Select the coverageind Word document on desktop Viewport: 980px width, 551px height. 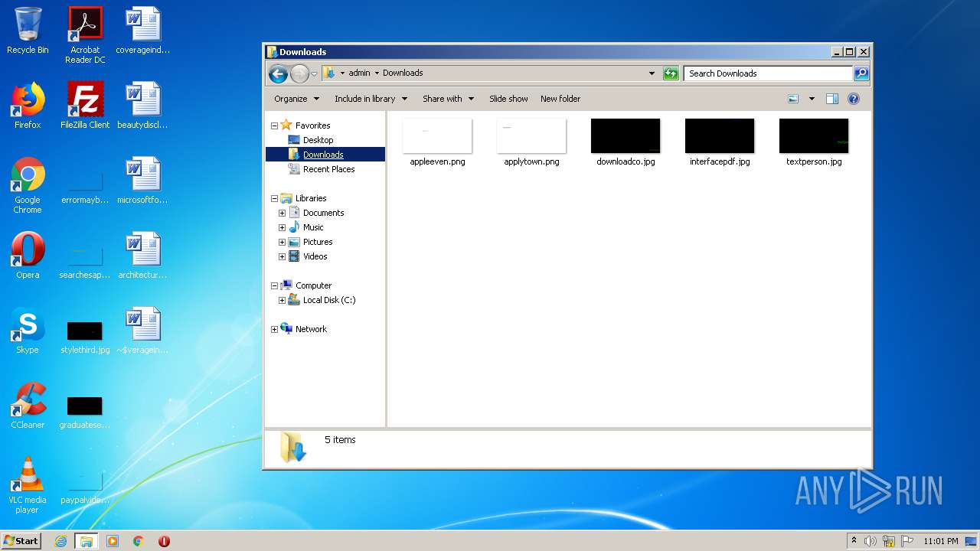tap(142, 31)
